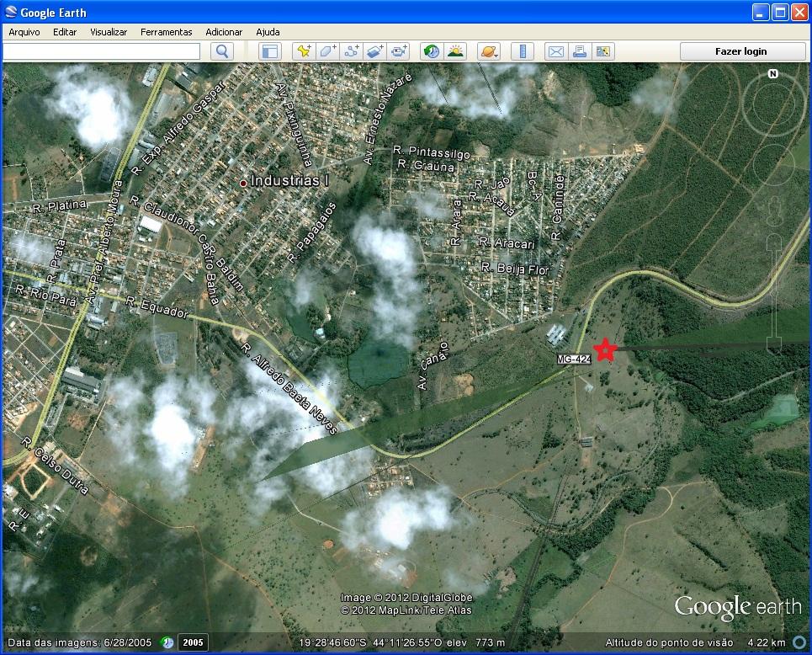The width and height of the screenshot is (812, 655).
Task: Minimize the Google Earth window
Action: tap(760, 13)
